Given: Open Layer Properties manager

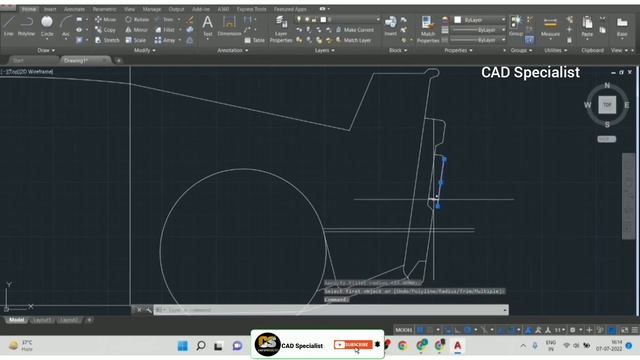Looking at the screenshot, I should (280, 29).
